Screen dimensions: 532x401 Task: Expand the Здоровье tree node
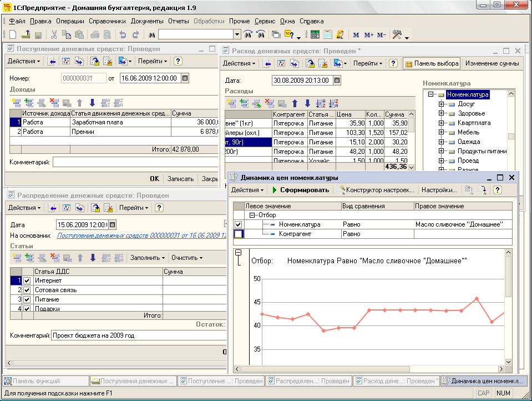click(440, 113)
